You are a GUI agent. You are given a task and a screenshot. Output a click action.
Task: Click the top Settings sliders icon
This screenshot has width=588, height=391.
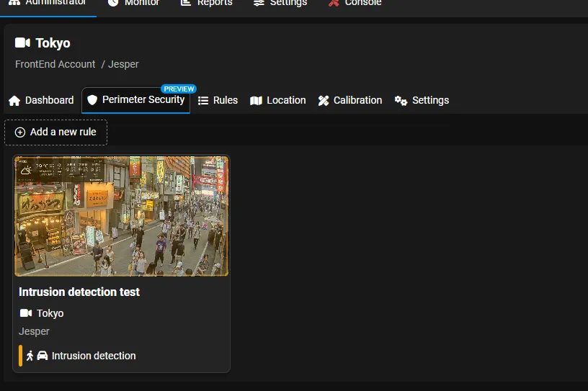[259, 3]
